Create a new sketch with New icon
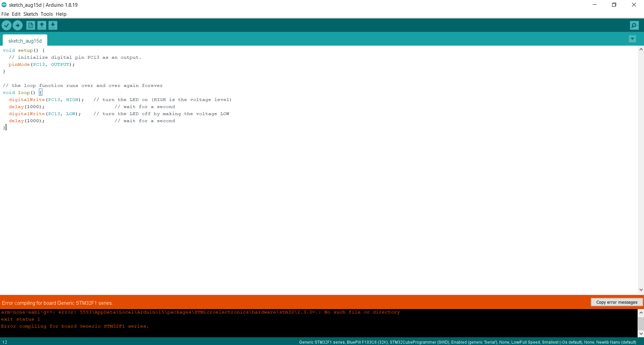 click(31, 25)
